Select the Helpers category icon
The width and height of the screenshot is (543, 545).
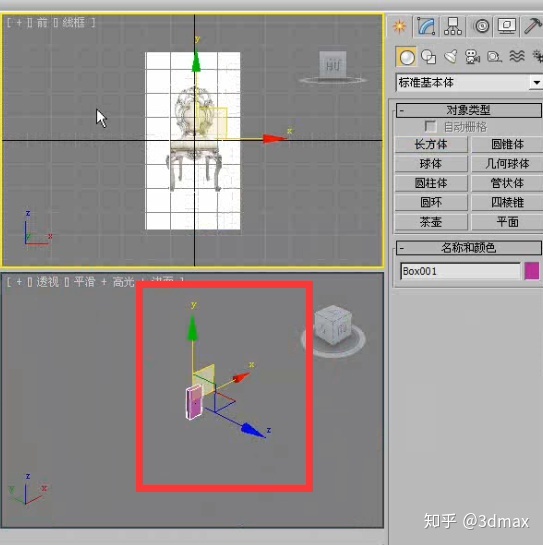(494, 57)
